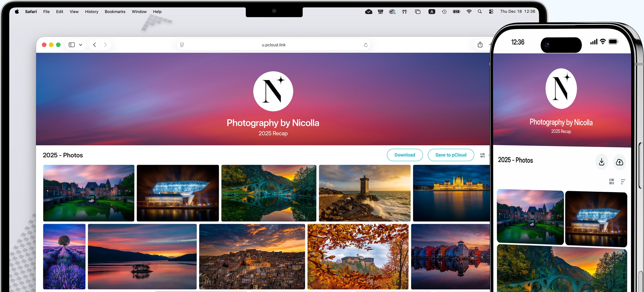This screenshot has width=644, height=292.
Task: Click the sort icon on phone
Action: click(623, 182)
